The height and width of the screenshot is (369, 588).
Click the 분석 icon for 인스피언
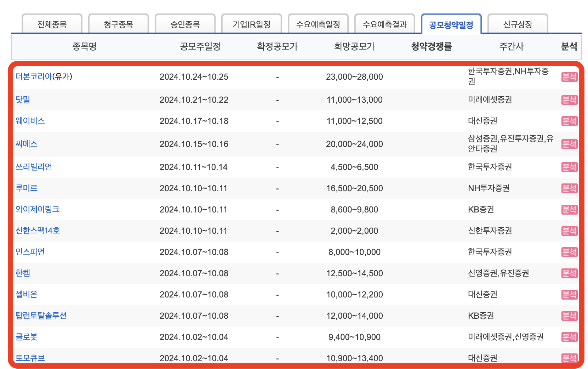tap(569, 252)
